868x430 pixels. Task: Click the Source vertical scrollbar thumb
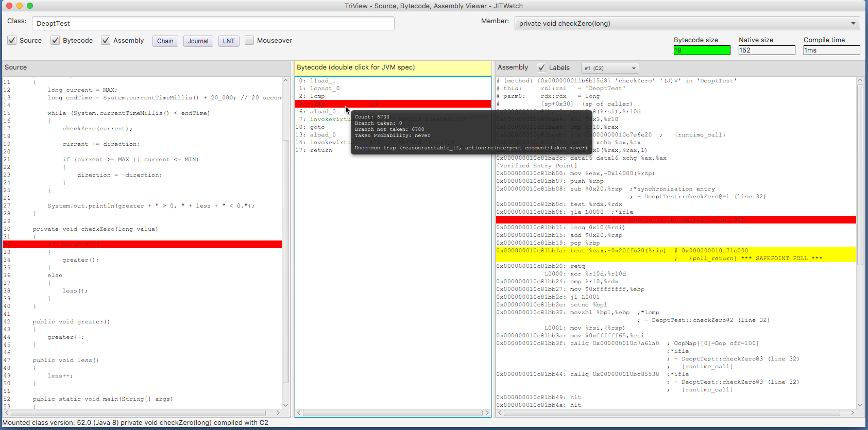(285, 261)
